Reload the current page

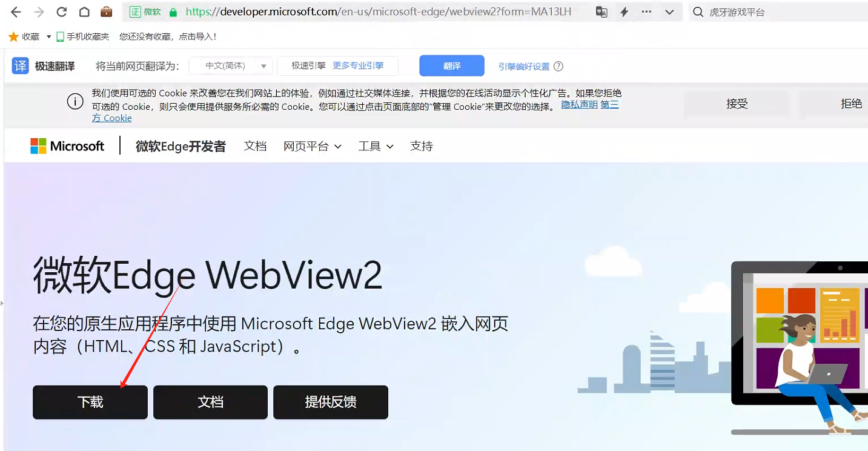pyautogui.click(x=61, y=12)
